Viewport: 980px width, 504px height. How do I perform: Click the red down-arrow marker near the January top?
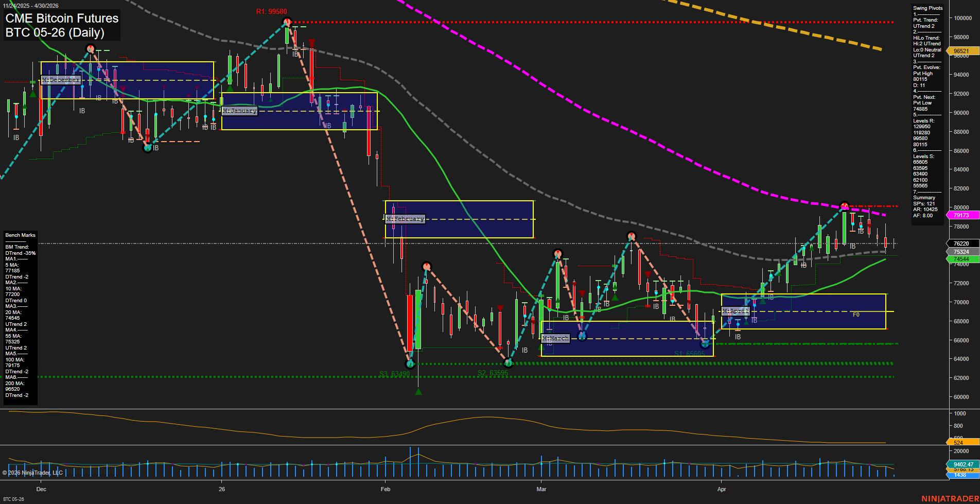311,44
